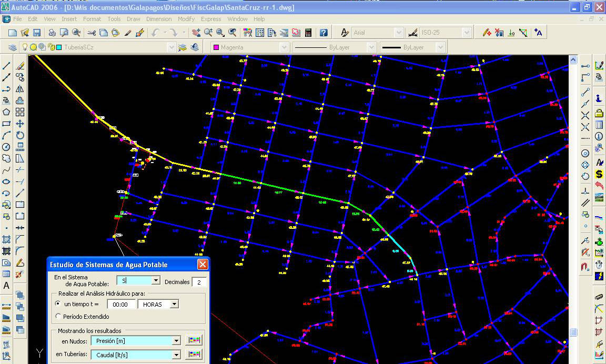Select the Pan realtime hand tool
Image resolution: width=606 pixels, height=364 pixels.
click(x=196, y=33)
